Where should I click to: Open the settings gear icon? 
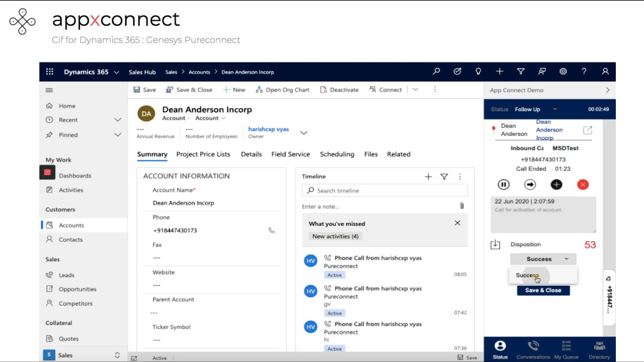[563, 71]
